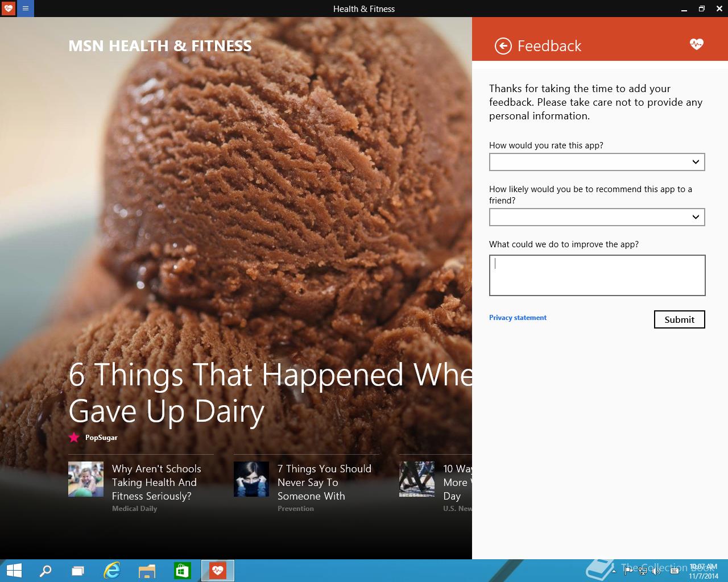The image size is (728, 582).
Task: Switch to Health & Fitness taskbar button
Action: tap(218, 571)
